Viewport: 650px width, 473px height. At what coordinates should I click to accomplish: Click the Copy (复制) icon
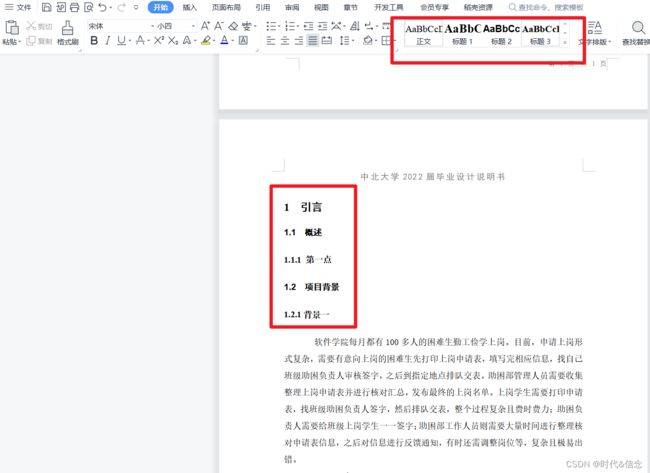pyautogui.click(x=31, y=41)
